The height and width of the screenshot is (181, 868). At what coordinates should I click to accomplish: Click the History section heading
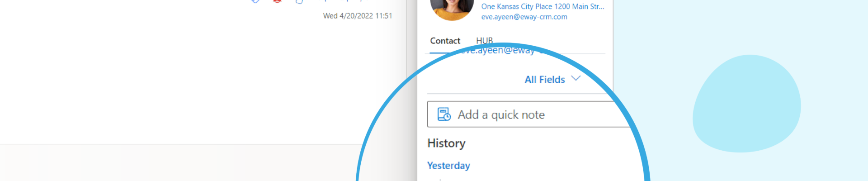[446, 143]
